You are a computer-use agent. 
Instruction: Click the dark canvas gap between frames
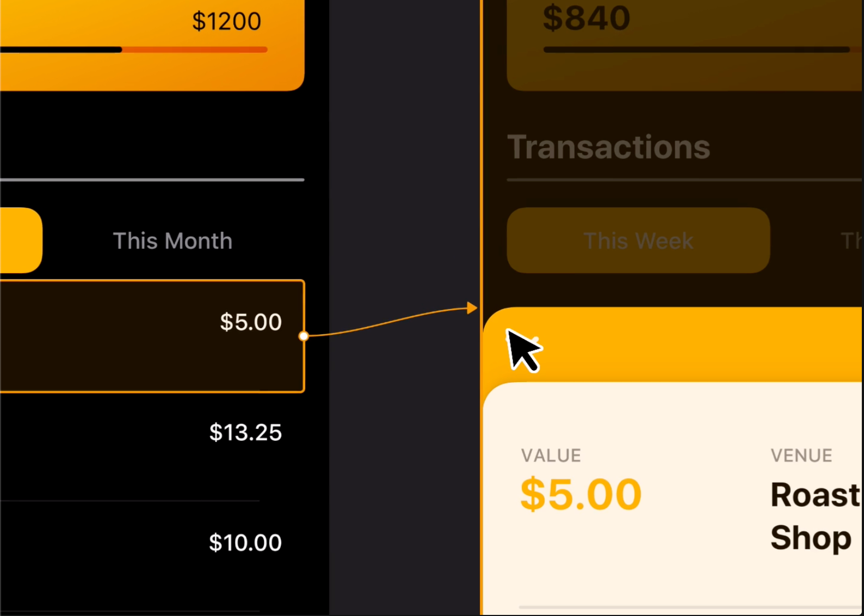point(405,163)
